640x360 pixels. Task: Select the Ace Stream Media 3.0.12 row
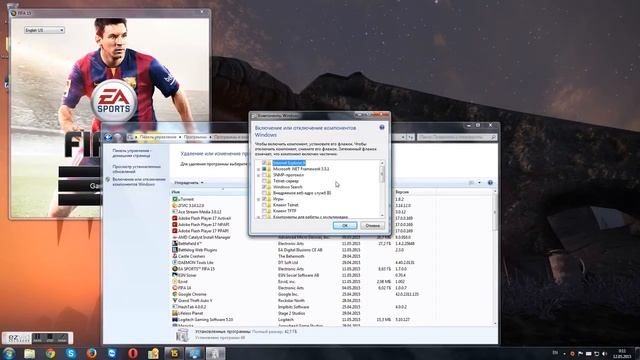click(x=333, y=212)
